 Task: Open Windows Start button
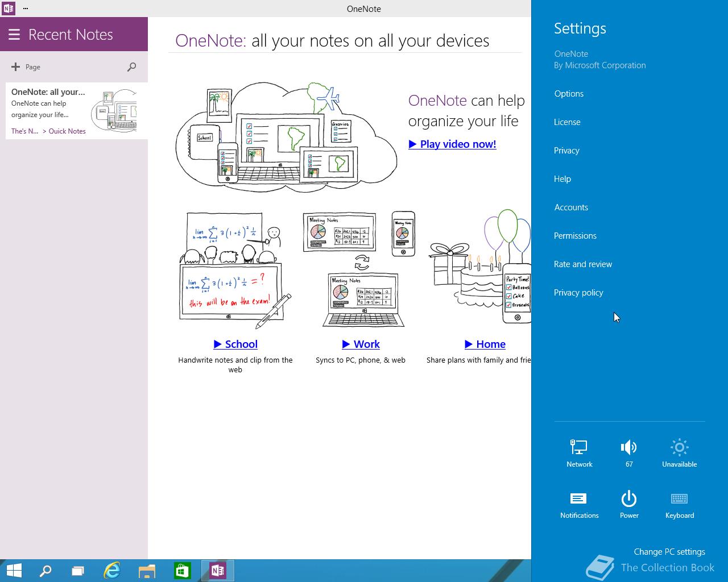pos(14,571)
